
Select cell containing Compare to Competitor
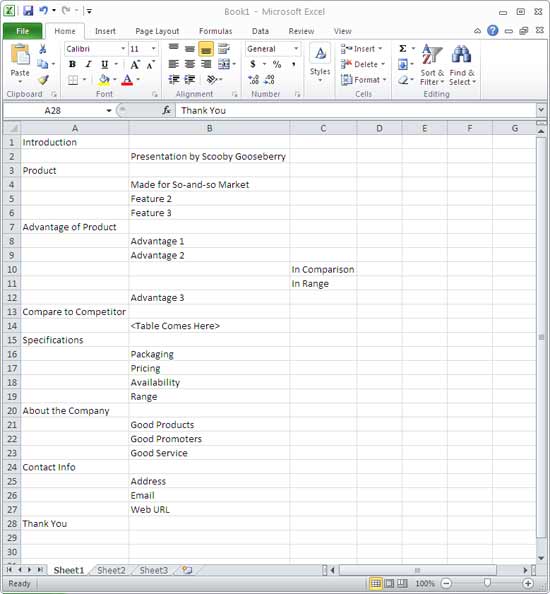click(x=75, y=312)
